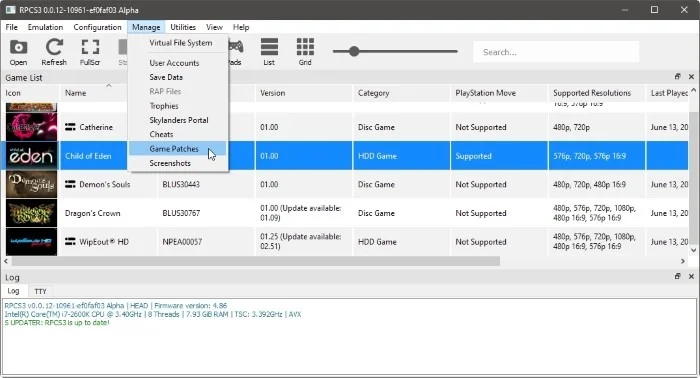This screenshot has height=378, width=700.
Task: Click the Search input field
Action: 556,52
